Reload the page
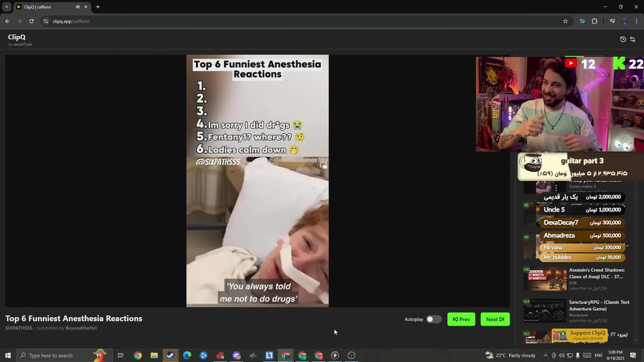The height and width of the screenshot is (362, 644). (31, 21)
